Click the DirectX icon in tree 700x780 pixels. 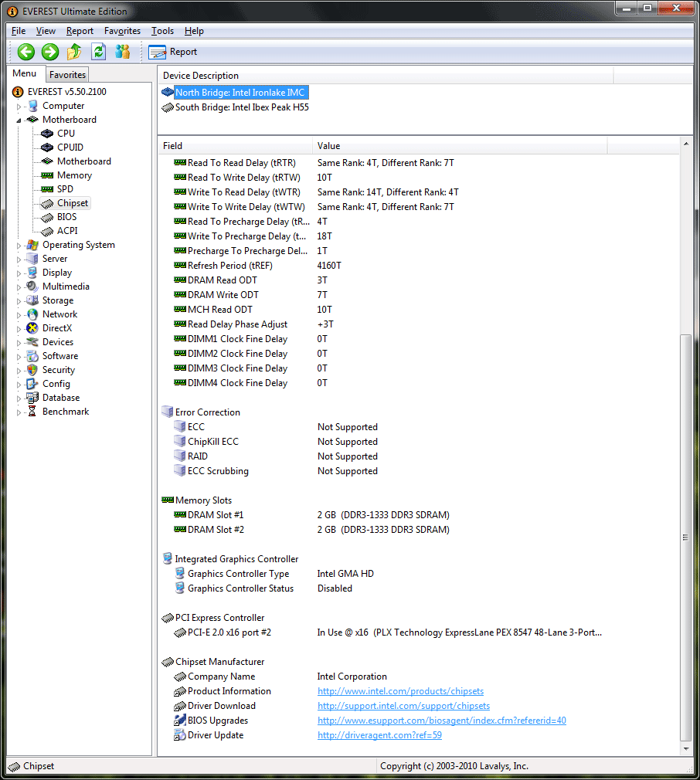coord(32,328)
